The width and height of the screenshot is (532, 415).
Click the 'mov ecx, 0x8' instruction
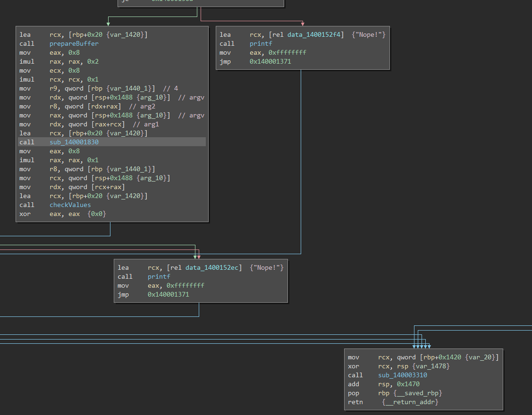pos(50,71)
